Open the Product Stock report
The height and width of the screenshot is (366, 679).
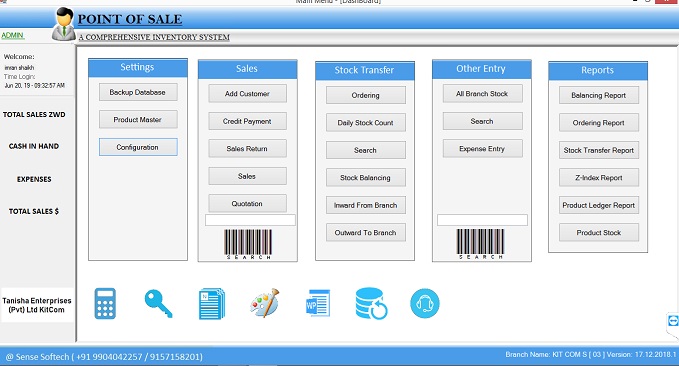[599, 233]
